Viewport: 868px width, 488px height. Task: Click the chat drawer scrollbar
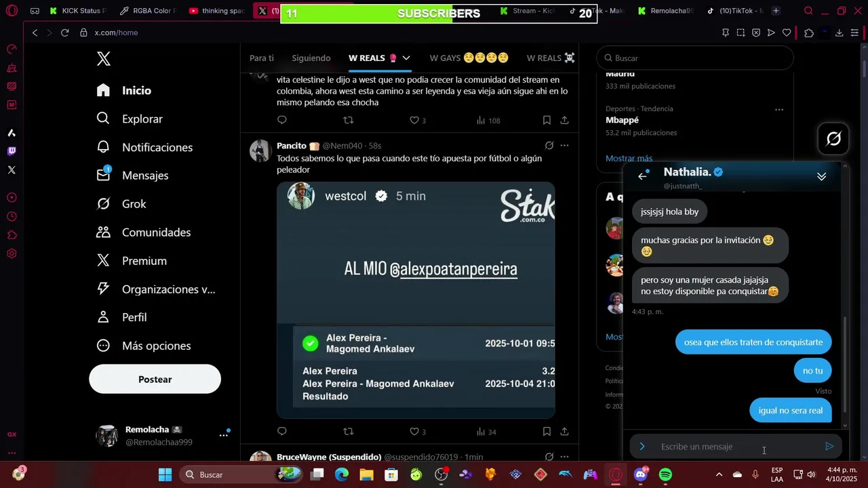(845, 365)
